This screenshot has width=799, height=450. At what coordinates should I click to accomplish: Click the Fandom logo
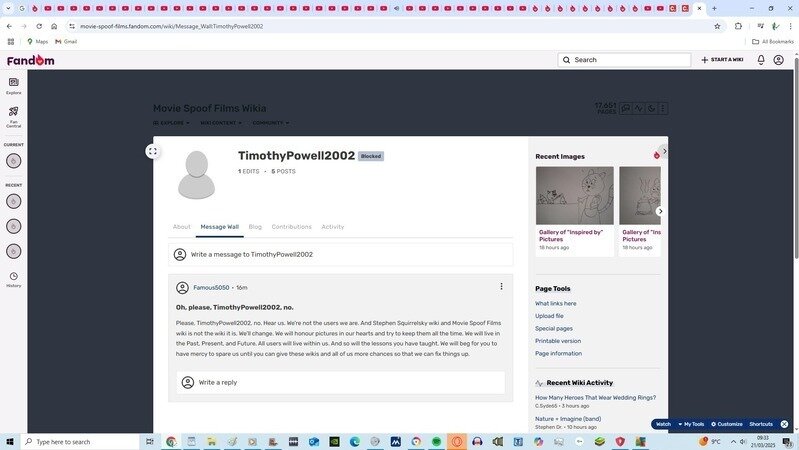pos(31,60)
